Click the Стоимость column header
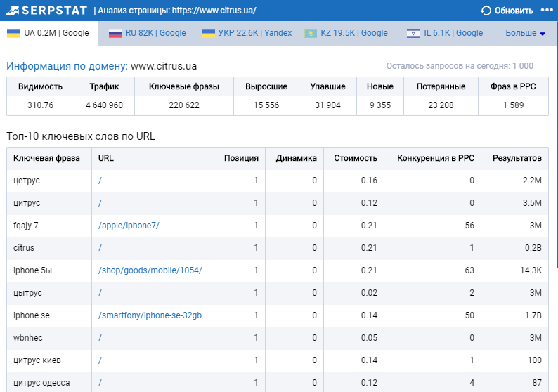The image size is (558, 392). click(x=356, y=158)
